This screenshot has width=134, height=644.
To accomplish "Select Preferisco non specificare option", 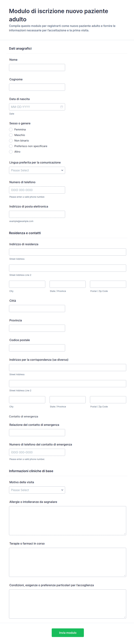I will [11, 146].
